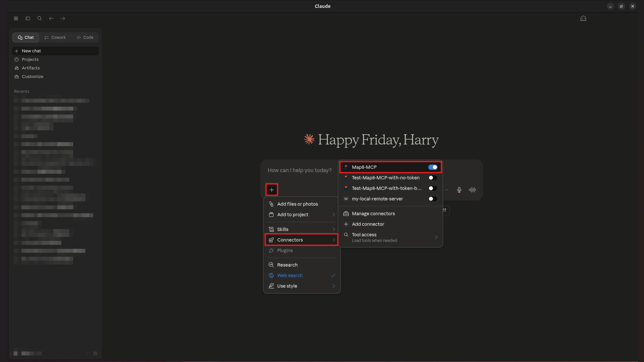The image size is (644, 362).
Task: Open the hamburger menu icon
Action: 16,18
